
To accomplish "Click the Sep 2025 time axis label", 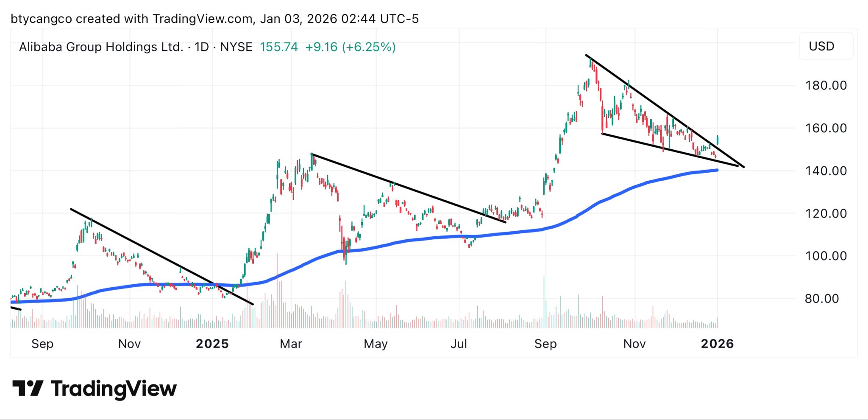I will coord(545,344).
